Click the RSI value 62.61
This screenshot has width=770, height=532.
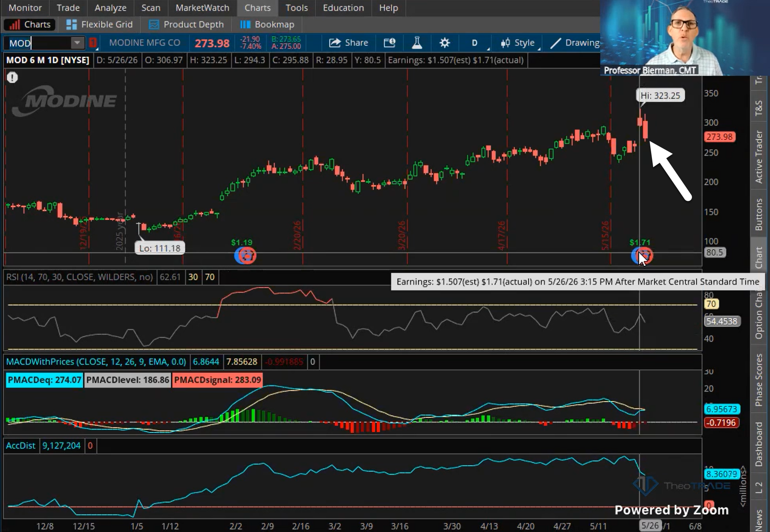tap(170, 277)
